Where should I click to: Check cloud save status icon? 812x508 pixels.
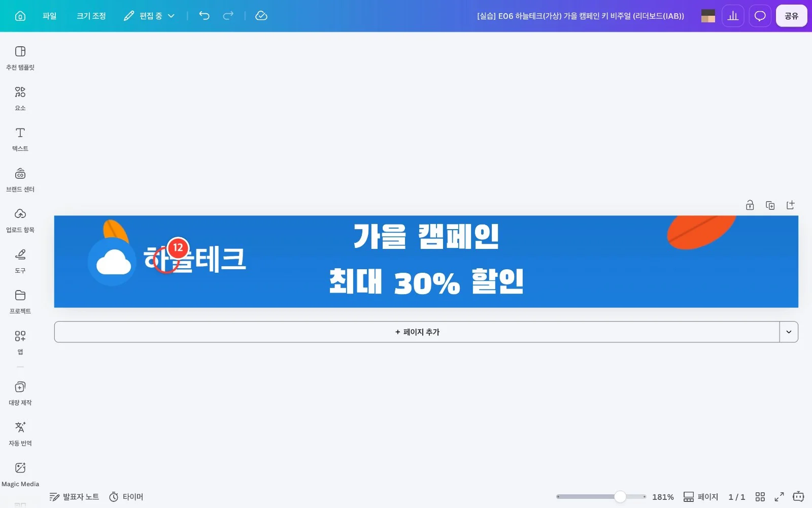point(261,16)
